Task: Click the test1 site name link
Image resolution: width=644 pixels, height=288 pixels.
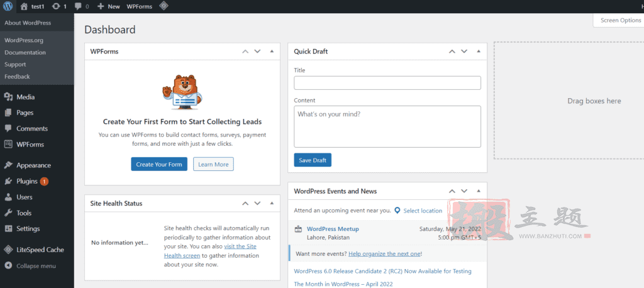Action: (38, 6)
